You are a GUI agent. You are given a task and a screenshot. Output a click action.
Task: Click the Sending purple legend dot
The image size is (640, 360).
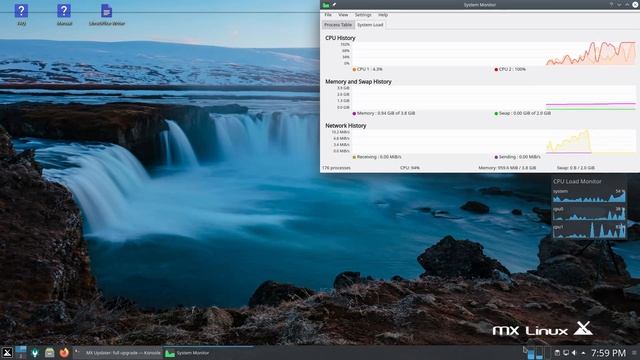pyautogui.click(x=496, y=157)
